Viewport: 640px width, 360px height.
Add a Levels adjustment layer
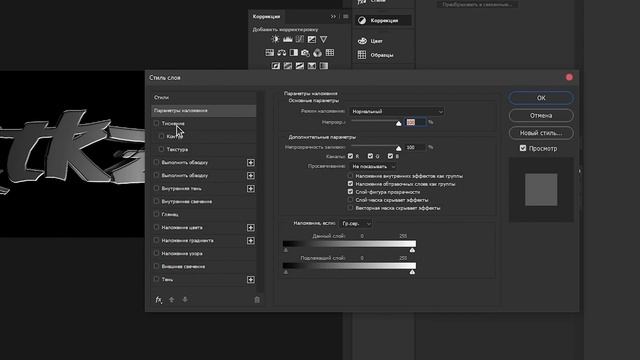pos(288,40)
